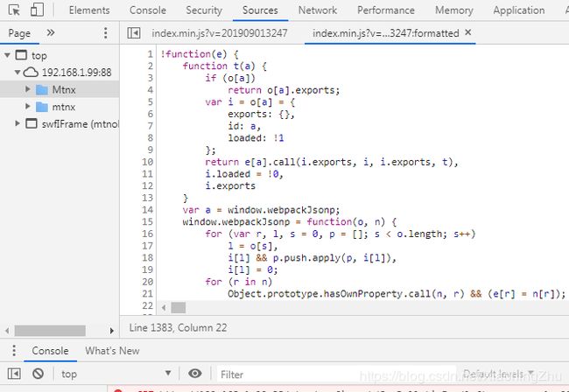Open the Elements panel tab
This screenshot has height=392, width=569.
point(89,10)
